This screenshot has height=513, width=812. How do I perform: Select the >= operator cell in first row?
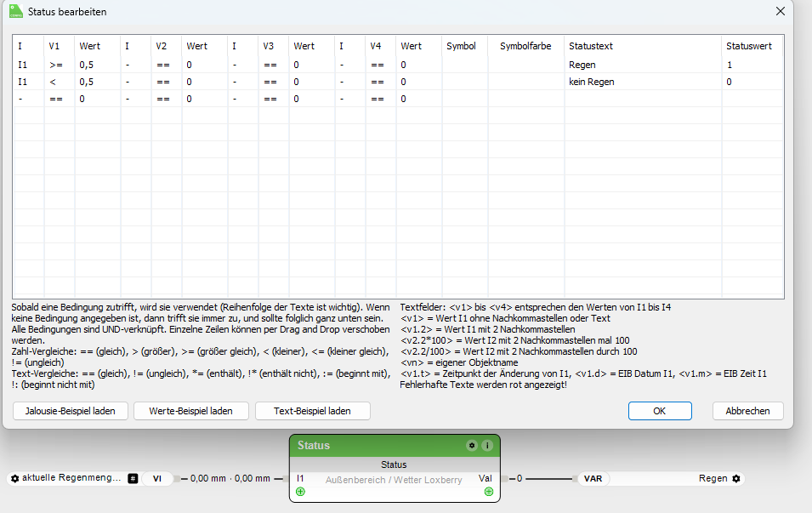pos(60,65)
